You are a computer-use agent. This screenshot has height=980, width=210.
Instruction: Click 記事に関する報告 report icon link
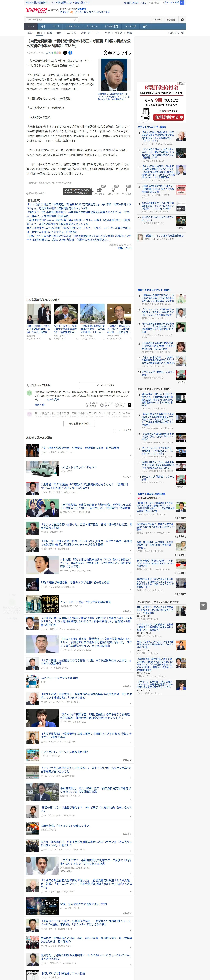coord(36,193)
